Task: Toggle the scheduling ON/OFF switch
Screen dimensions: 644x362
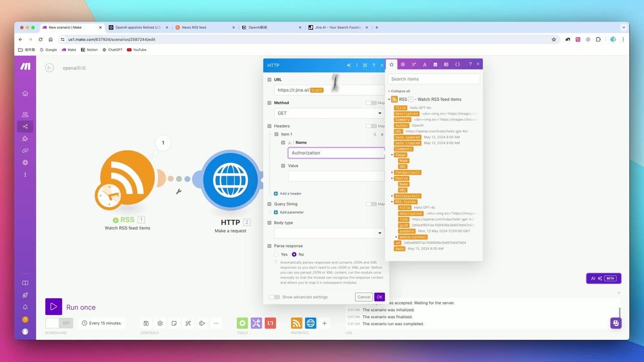Action: click(59, 323)
